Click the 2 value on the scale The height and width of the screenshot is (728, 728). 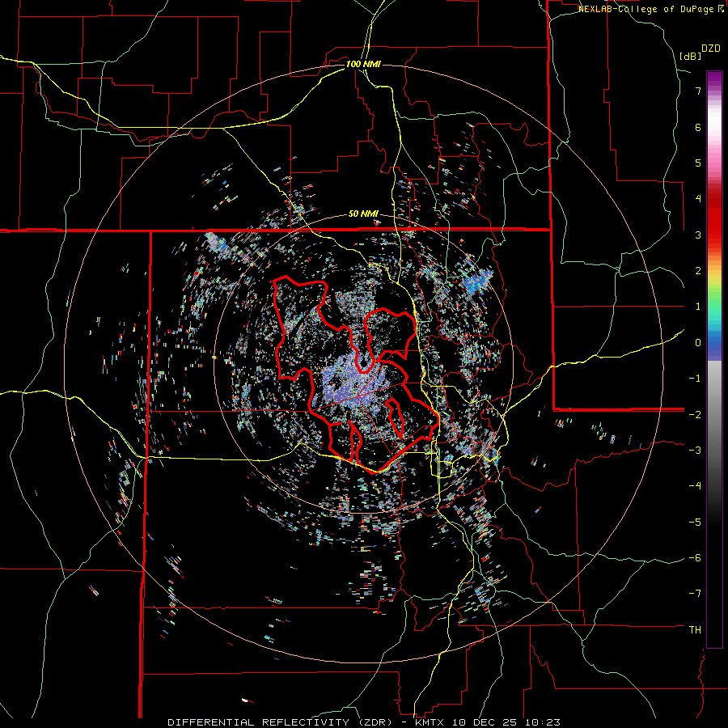click(x=698, y=271)
